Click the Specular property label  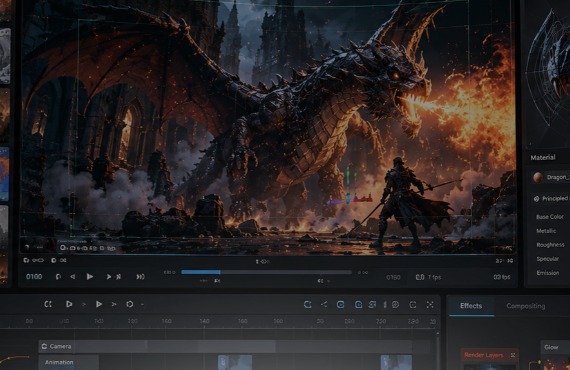tap(547, 259)
